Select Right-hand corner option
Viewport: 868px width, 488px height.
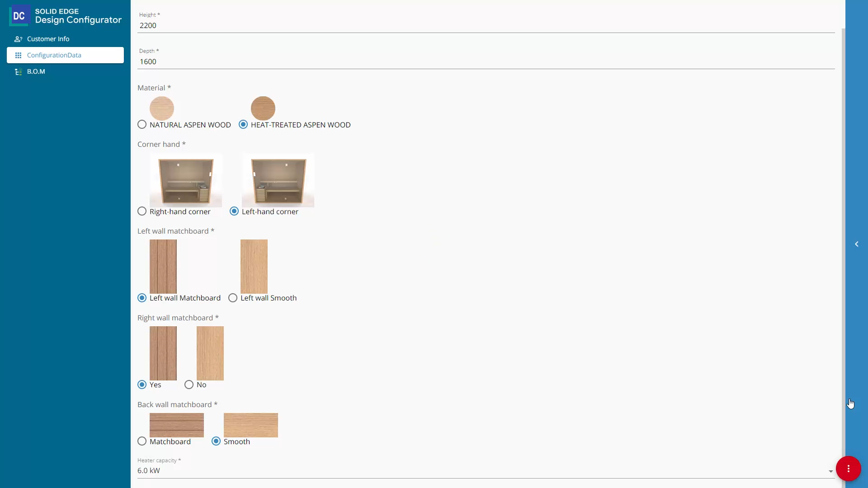(x=142, y=211)
